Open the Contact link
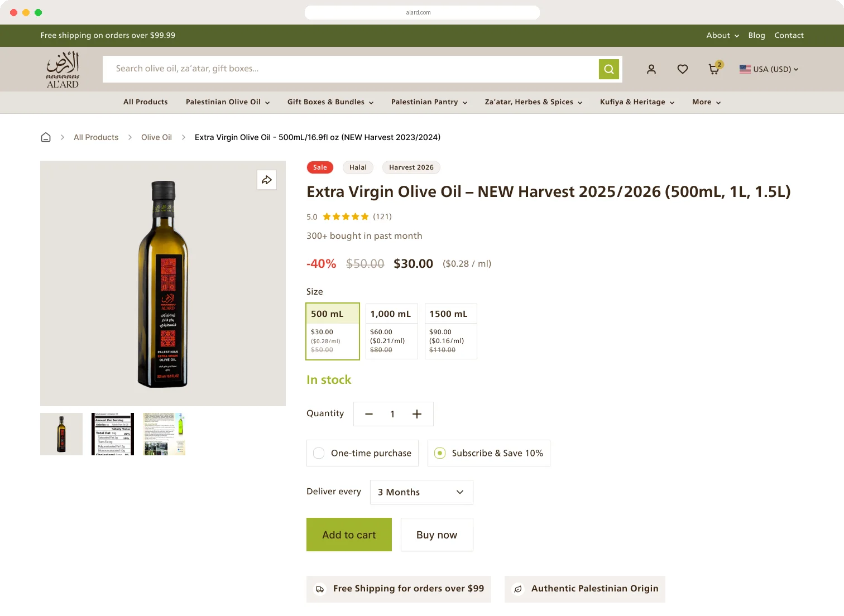This screenshot has height=616, width=844. pyautogui.click(x=789, y=35)
